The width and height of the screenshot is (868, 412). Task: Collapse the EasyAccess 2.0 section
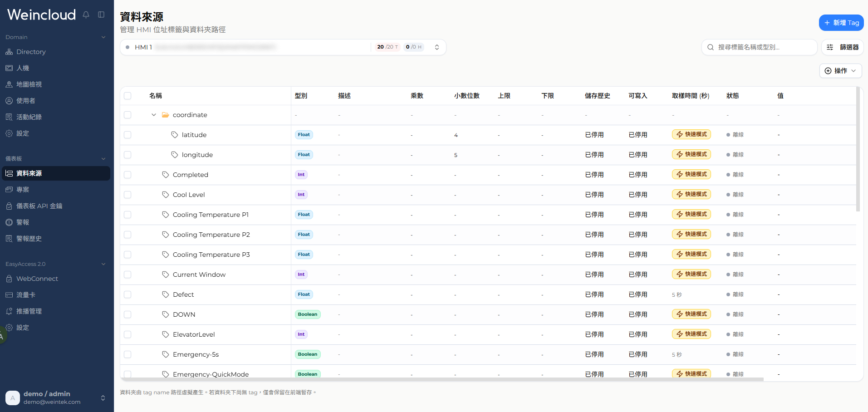[x=103, y=264]
